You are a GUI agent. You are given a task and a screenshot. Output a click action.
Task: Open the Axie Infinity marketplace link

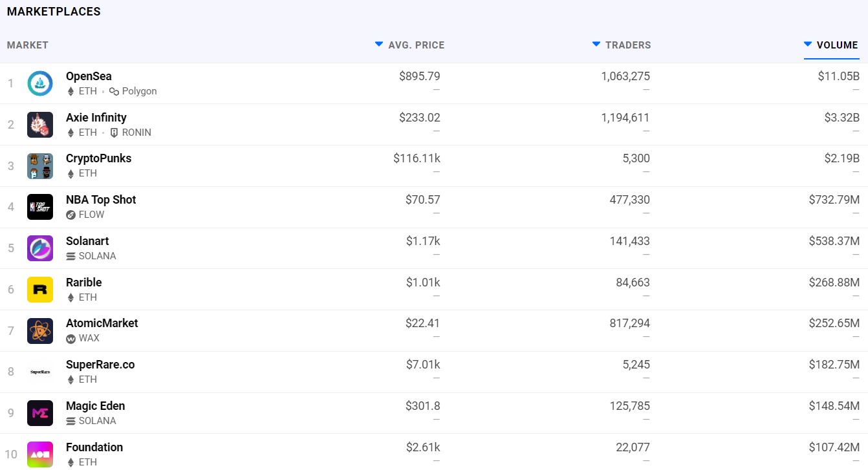pos(96,118)
